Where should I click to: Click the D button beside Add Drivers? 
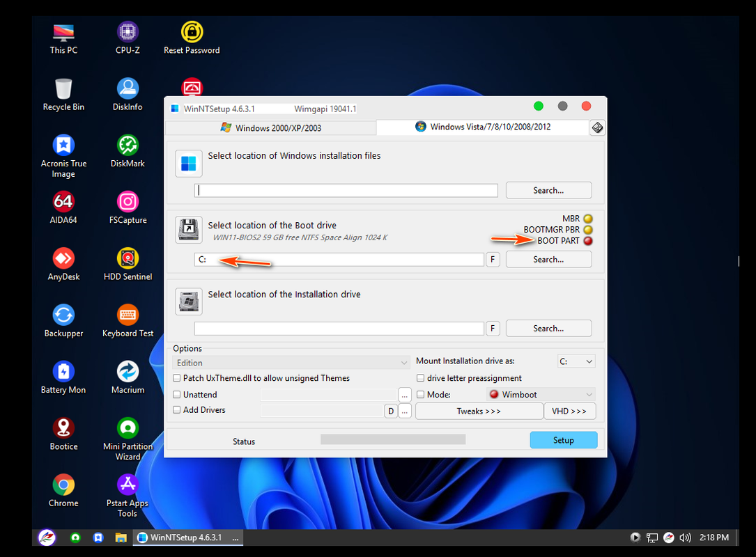click(391, 411)
